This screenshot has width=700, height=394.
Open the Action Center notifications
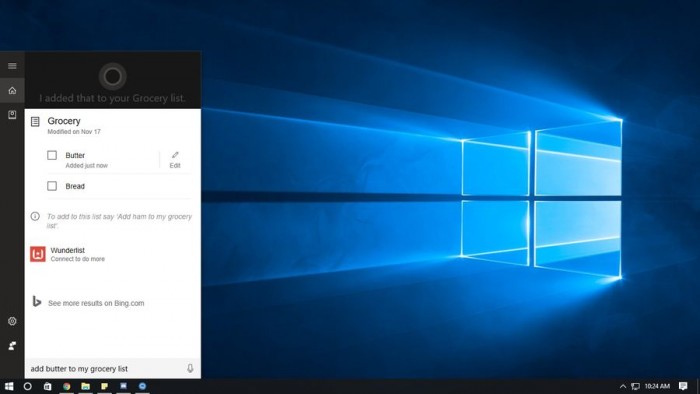(683, 386)
